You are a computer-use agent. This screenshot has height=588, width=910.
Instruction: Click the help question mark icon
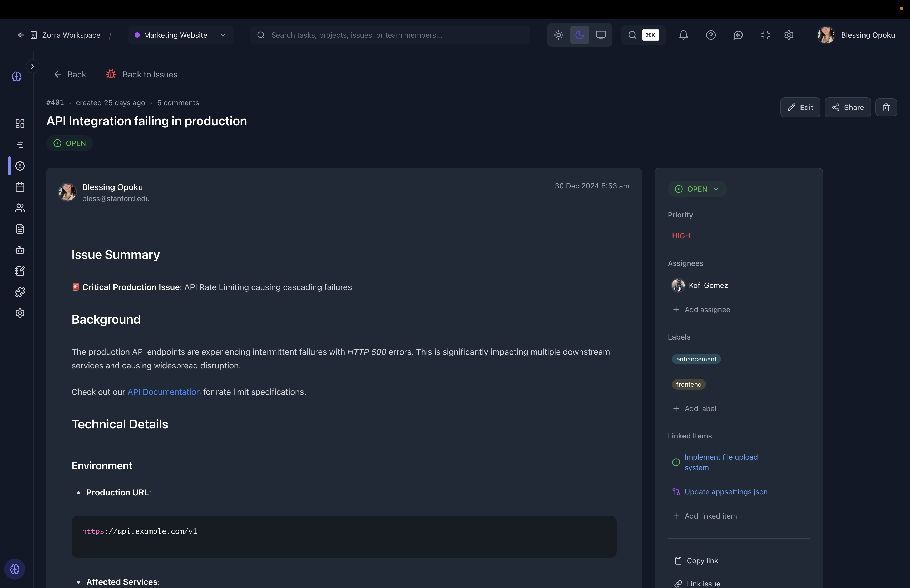(x=711, y=35)
